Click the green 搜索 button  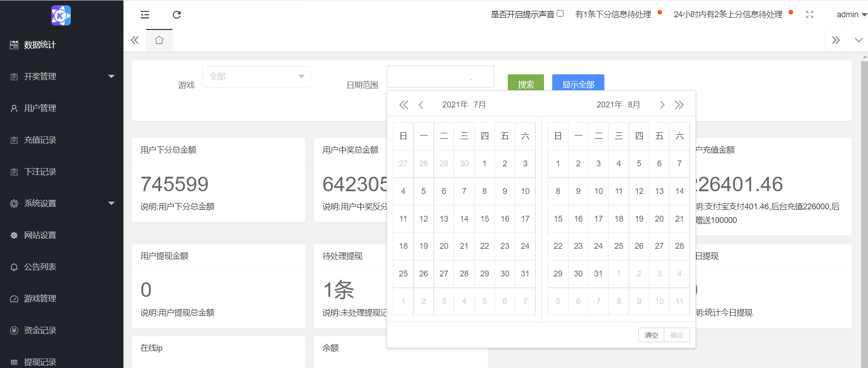coord(526,83)
